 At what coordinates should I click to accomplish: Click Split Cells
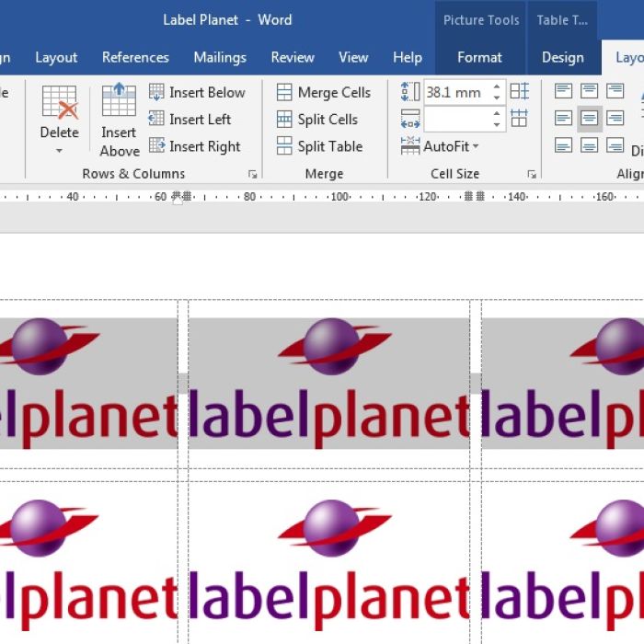[317, 119]
